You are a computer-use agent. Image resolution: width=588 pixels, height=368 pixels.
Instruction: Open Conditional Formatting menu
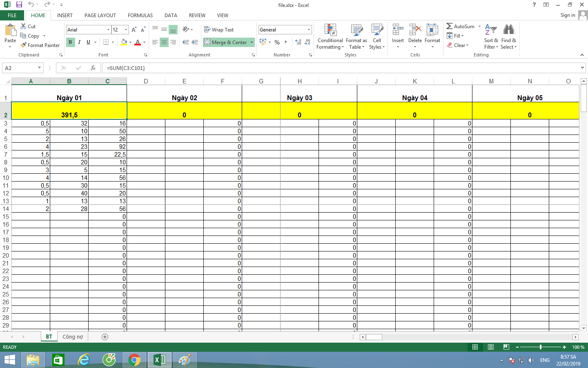pyautogui.click(x=330, y=37)
